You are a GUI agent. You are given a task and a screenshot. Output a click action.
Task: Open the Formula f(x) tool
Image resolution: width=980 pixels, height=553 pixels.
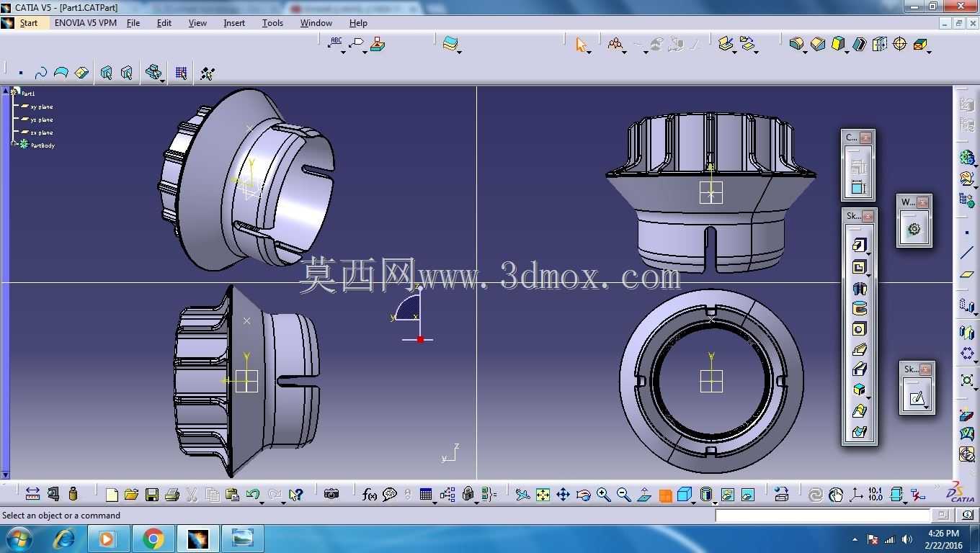tap(370, 495)
